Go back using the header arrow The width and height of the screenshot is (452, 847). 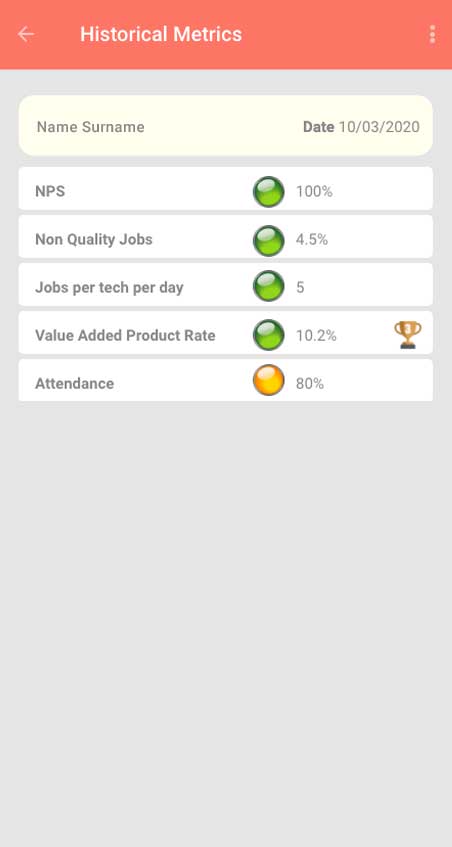[x=25, y=34]
